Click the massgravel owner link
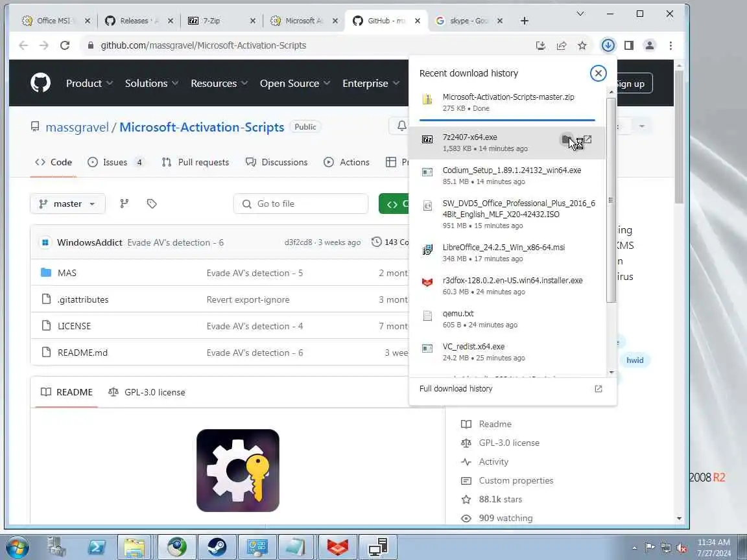 pos(77,127)
